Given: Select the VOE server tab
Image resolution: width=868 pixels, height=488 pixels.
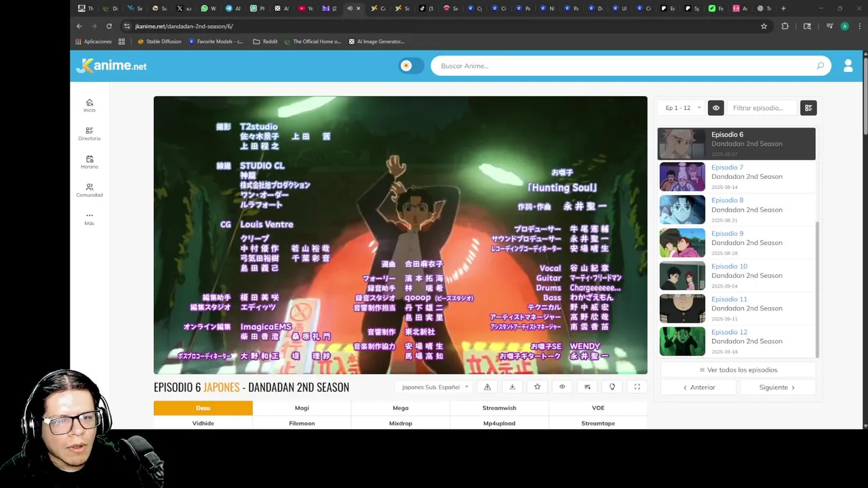Looking at the screenshot, I should [598, 408].
